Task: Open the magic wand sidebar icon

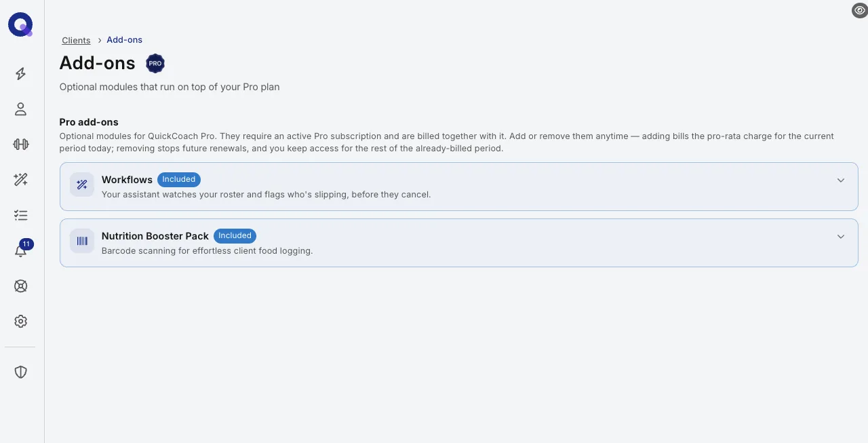Action: (x=21, y=180)
